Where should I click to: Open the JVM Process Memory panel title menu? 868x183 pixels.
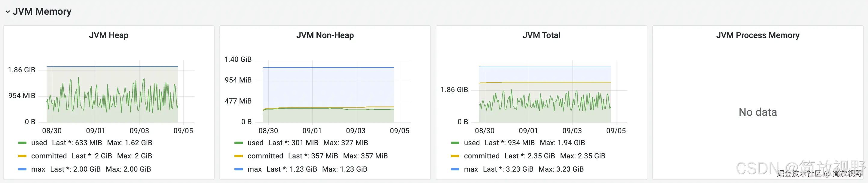click(757, 35)
